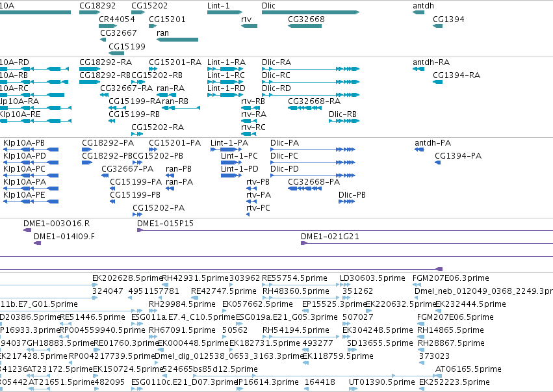Viewport: 553px width, 392px height.
Task: Select EST EK202628.5prime
Action: point(127,278)
